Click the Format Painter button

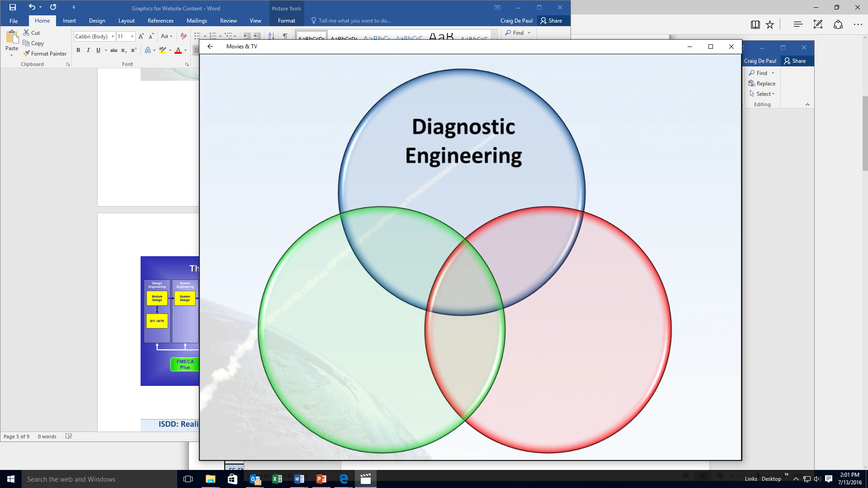45,53
